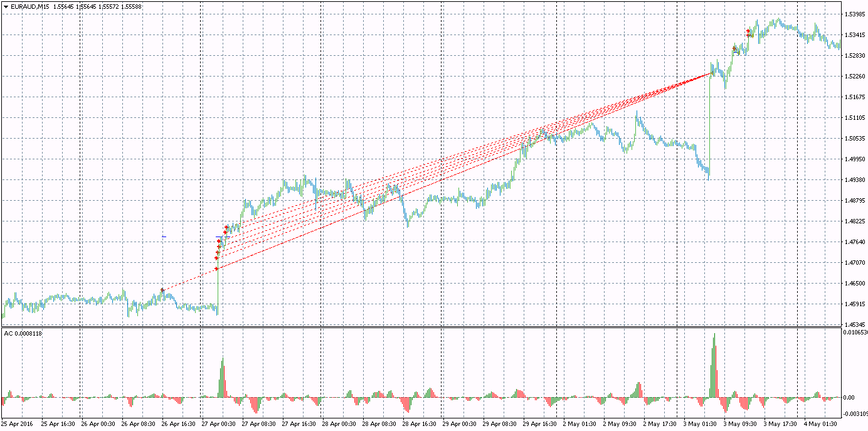Viewport: 868px width, 431px height.
Task: Click the 1.51675 price axis label
Action: 855,97
